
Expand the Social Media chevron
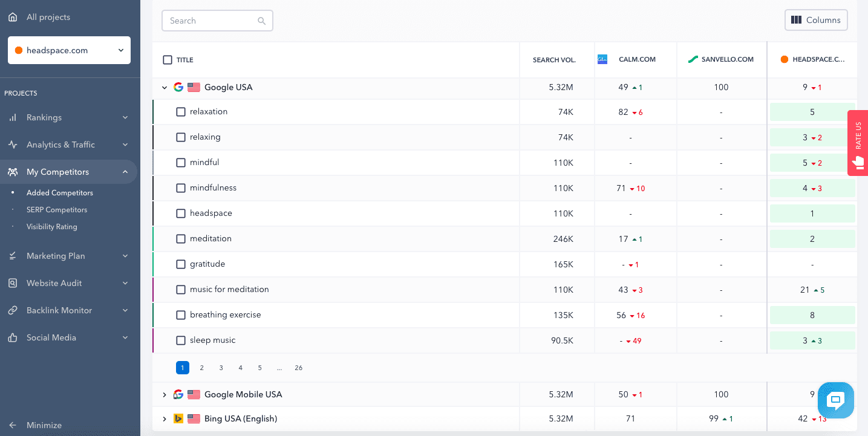click(125, 337)
